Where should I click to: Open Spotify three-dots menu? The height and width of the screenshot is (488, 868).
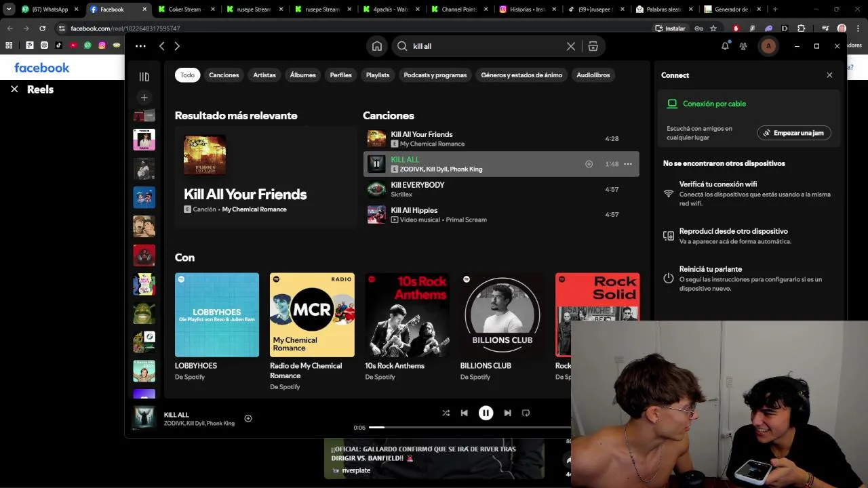(x=140, y=46)
